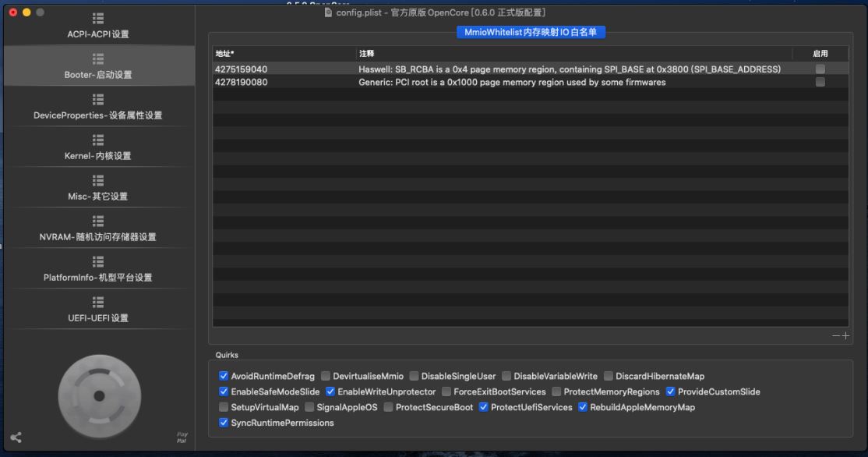Open UEFI settings section icon
This screenshot has width=868, height=457.
[98, 302]
